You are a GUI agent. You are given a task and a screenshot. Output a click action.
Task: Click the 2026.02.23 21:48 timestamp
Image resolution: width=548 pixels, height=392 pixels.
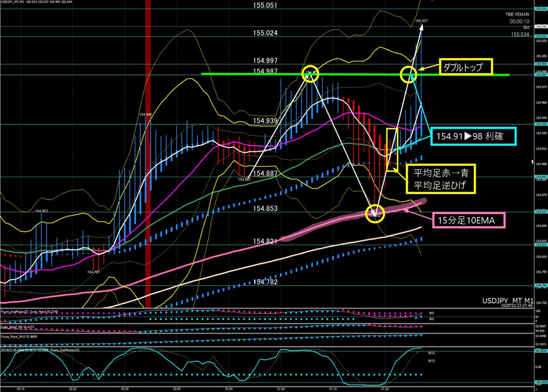click(x=516, y=305)
